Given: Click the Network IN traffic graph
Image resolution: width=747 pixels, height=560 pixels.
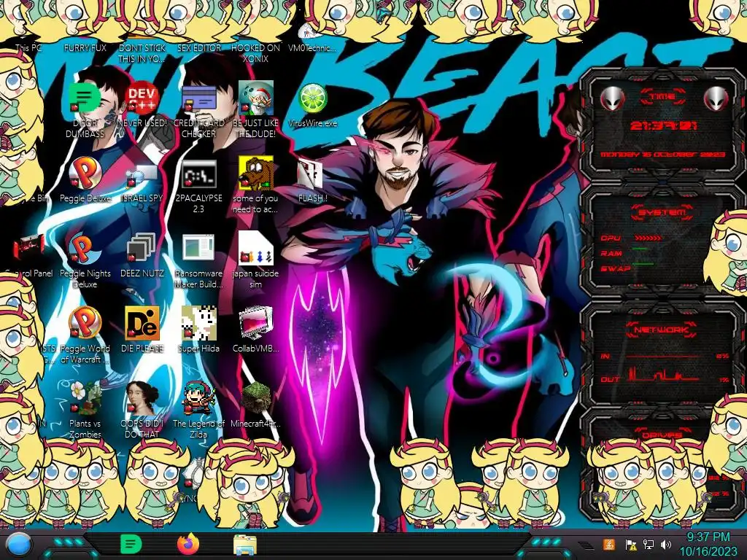Looking at the screenshot, I should [x=662, y=356].
